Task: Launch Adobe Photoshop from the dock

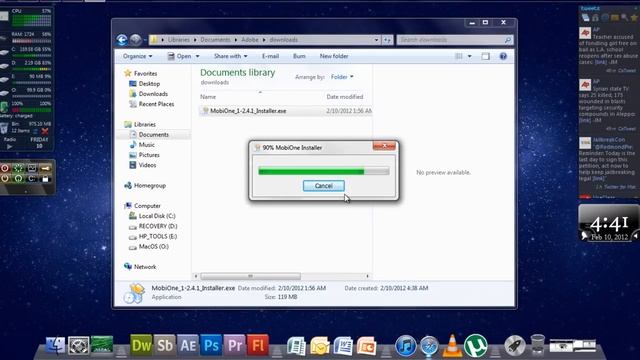Action: (x=211, y=345)
